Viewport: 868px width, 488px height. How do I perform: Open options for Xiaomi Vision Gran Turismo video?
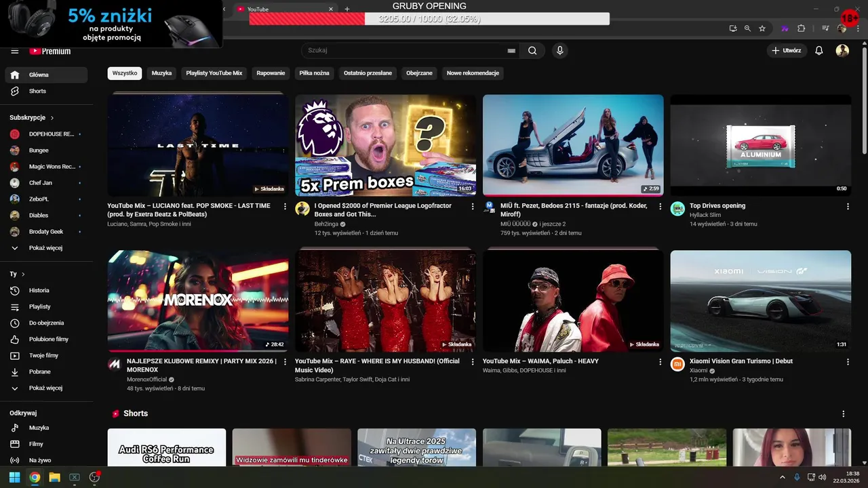pyautogui.click(x=848, y=362)
